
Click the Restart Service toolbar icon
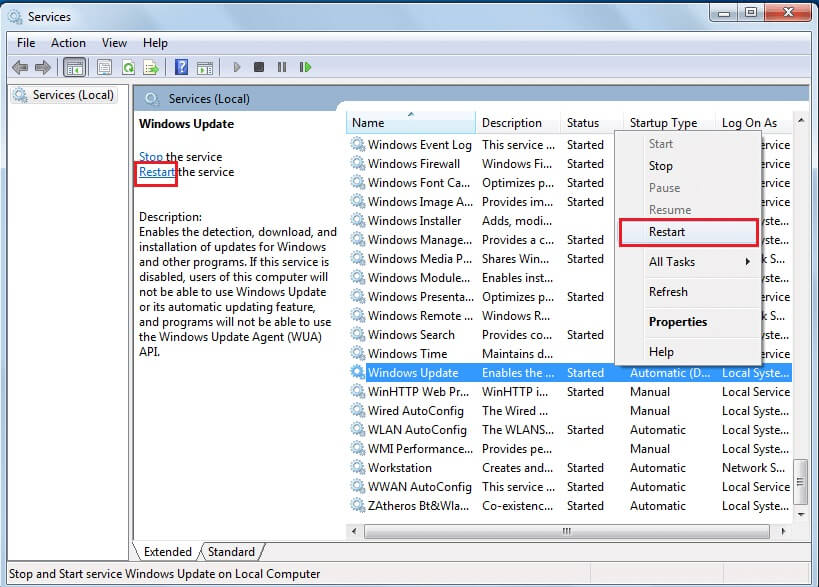point(305,67)
